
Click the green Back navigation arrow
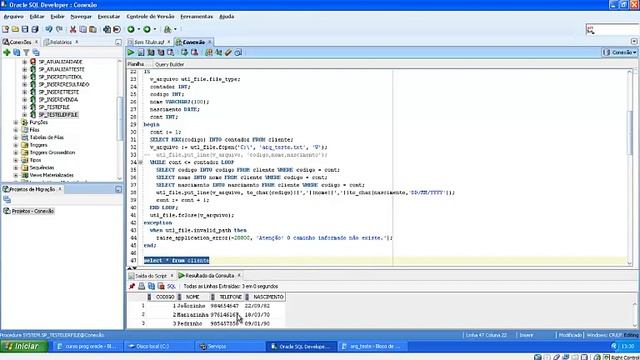coord(131,29)
